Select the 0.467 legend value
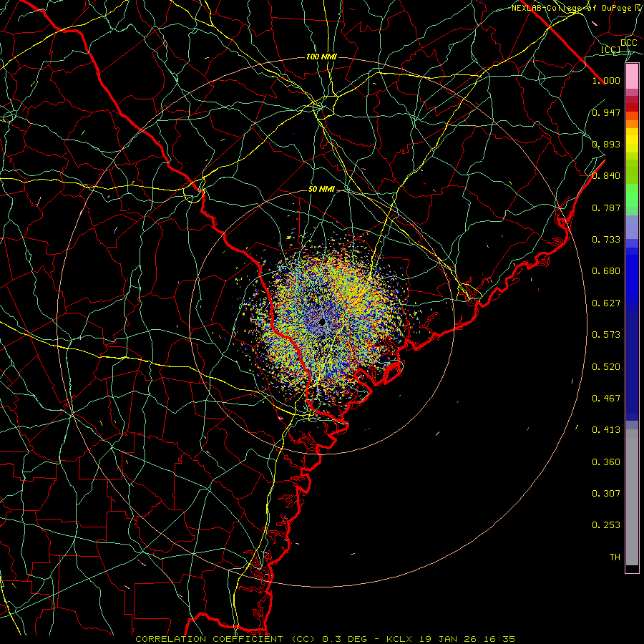 (x=606, y=399)
